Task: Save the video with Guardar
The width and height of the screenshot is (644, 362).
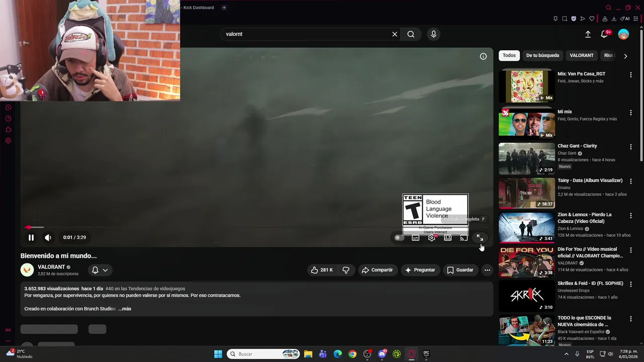Action: [x=460, y=270]
